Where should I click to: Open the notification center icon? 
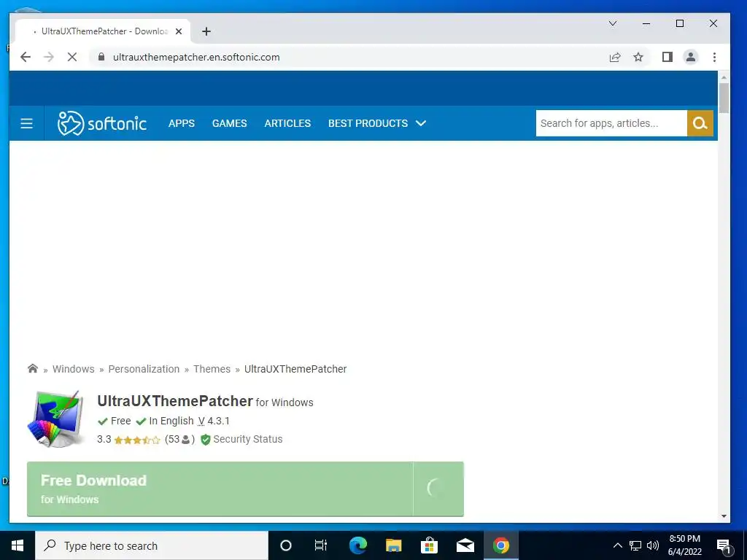point(724,545)
